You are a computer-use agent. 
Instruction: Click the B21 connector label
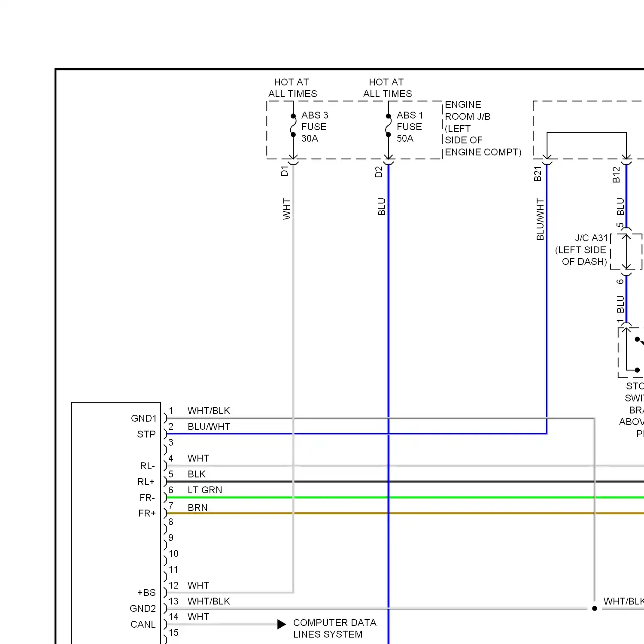pyautogui.click(x=538, y=174)
